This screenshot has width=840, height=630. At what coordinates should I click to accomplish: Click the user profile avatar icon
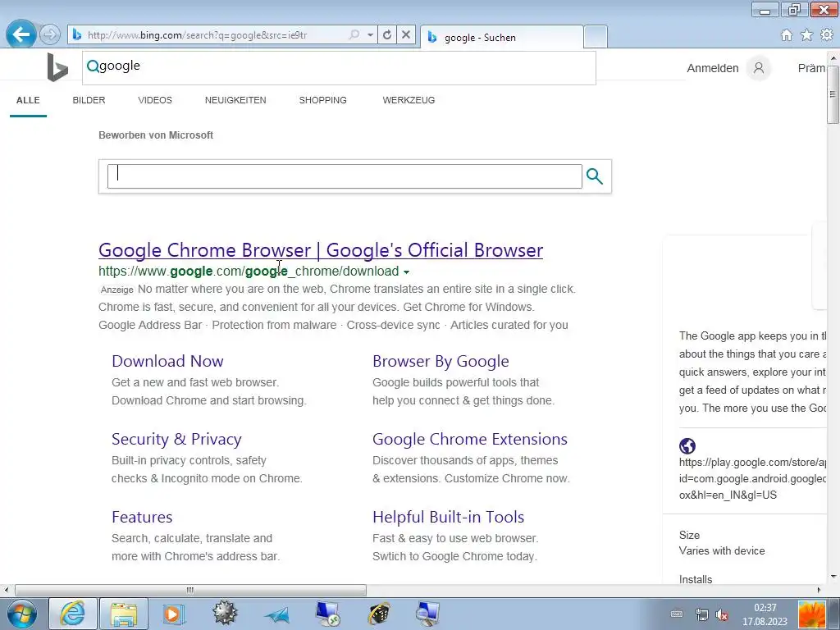759,68
